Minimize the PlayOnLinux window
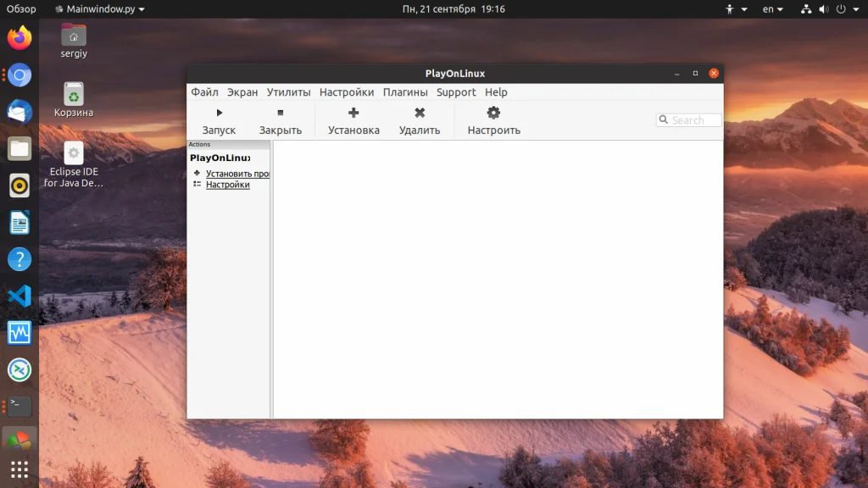The width and height of the screenshot is (868, 488). click(677, 74)
